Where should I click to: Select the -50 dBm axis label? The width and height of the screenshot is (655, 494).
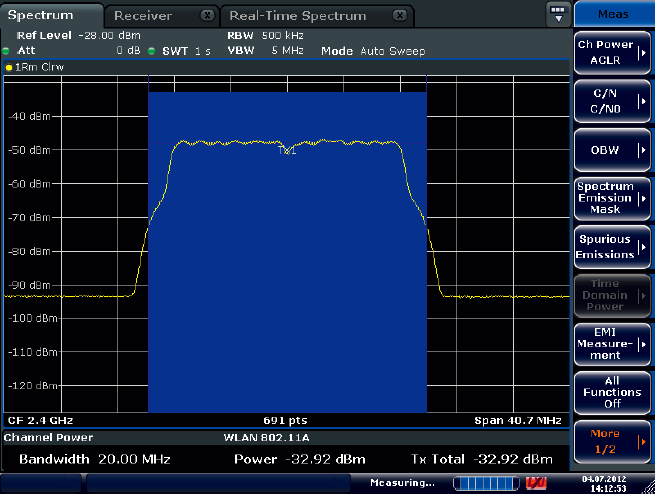29,150
